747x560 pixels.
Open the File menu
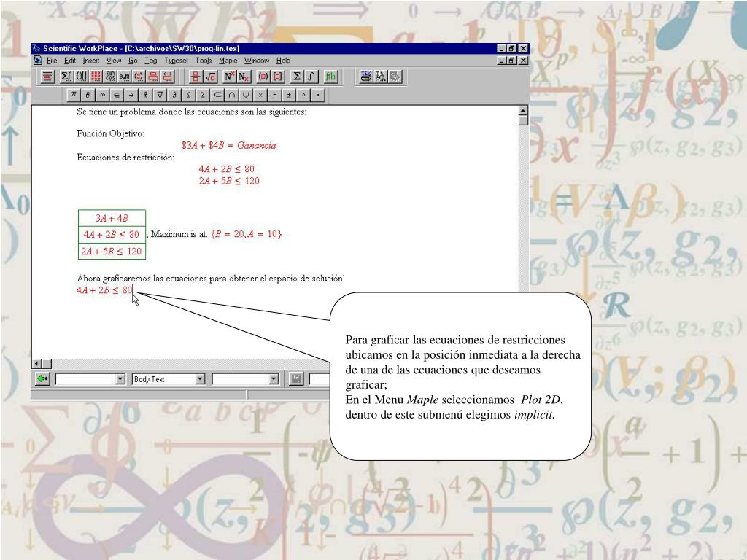pyautogui.click(x=52, y=61)
